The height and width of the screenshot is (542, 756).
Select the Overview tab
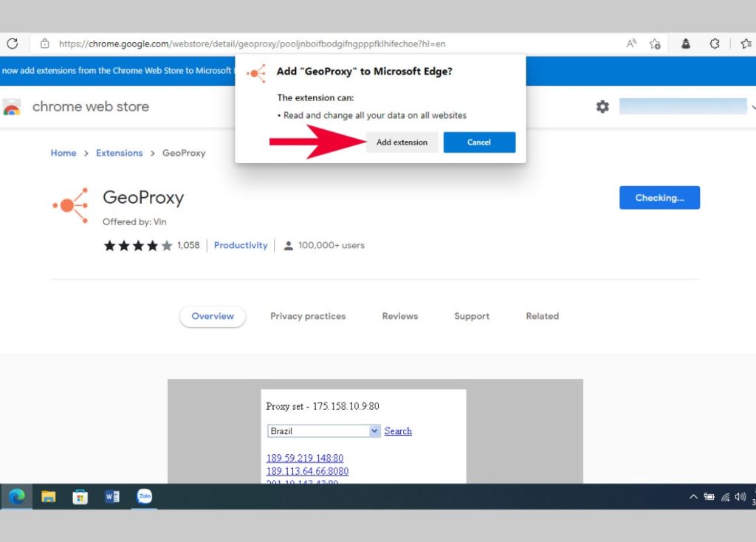(x=213, y=316)
